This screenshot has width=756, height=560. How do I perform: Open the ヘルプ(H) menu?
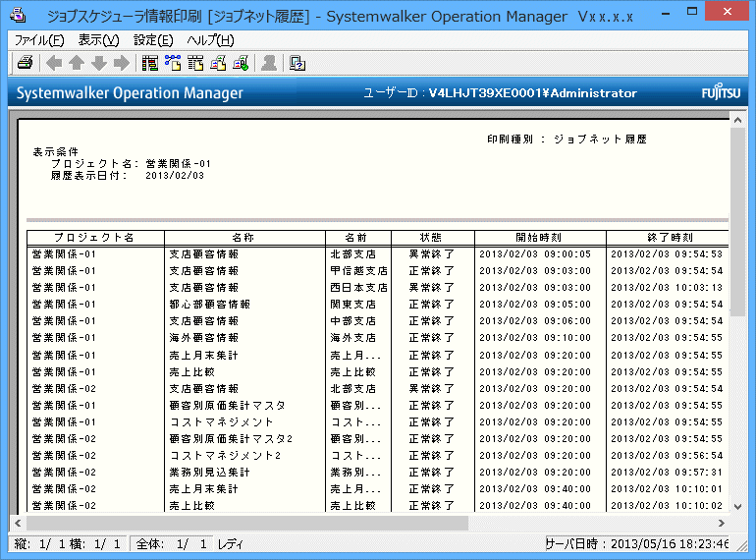pyautogui.click(x=210, y=40)
